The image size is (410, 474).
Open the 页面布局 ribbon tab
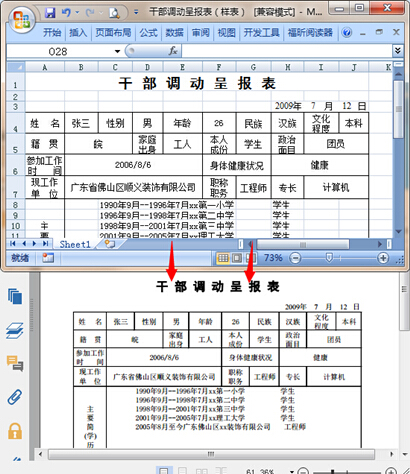[x=113, y=33]
